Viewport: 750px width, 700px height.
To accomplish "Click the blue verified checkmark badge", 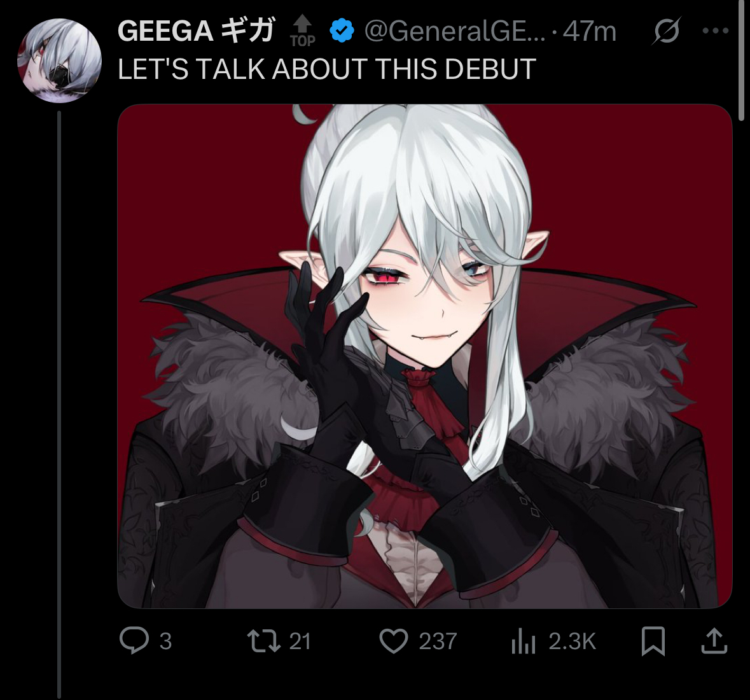I will pos(342,31).
